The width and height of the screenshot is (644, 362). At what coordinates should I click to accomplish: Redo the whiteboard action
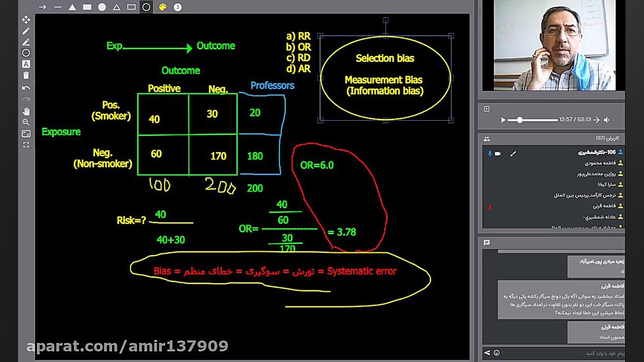pyautogui.click(x=26, y=99)
